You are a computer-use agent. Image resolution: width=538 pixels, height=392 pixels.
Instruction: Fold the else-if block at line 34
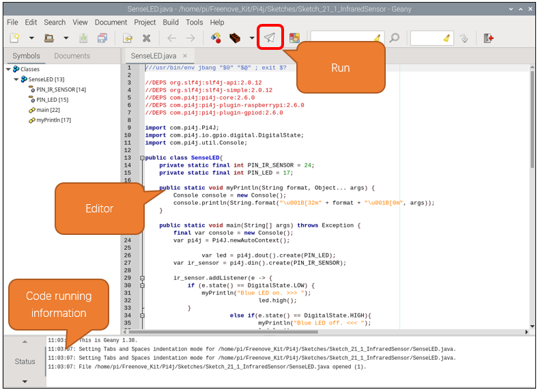(142, 316)
